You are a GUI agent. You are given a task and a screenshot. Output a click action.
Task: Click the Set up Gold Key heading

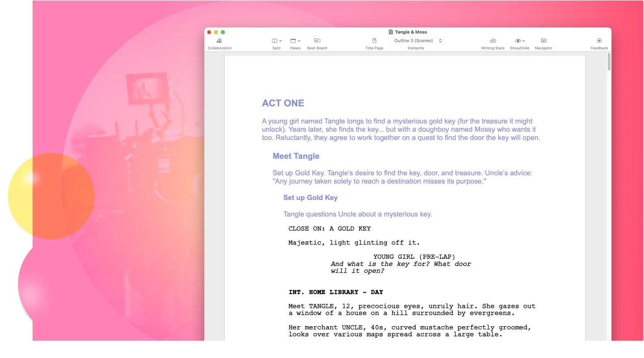pos(310,198)
